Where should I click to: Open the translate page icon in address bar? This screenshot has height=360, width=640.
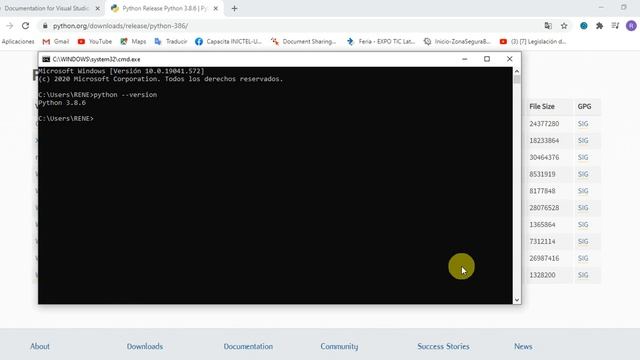(548, 26)
